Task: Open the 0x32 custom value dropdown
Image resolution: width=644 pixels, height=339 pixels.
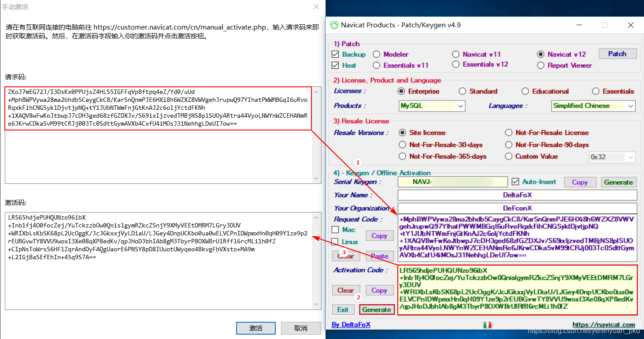Action: (x=612, y=157)
